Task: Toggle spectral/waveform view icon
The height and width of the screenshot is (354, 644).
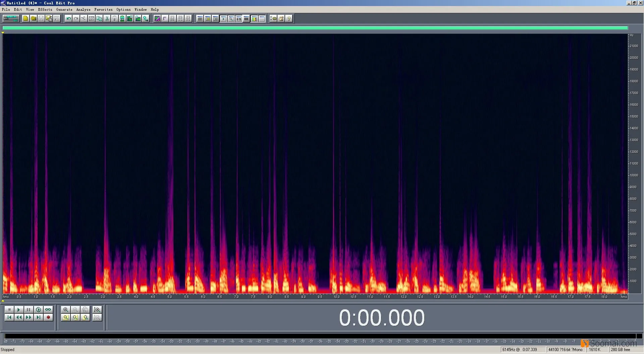Action: pyautogui.click(x=157, y=18)
